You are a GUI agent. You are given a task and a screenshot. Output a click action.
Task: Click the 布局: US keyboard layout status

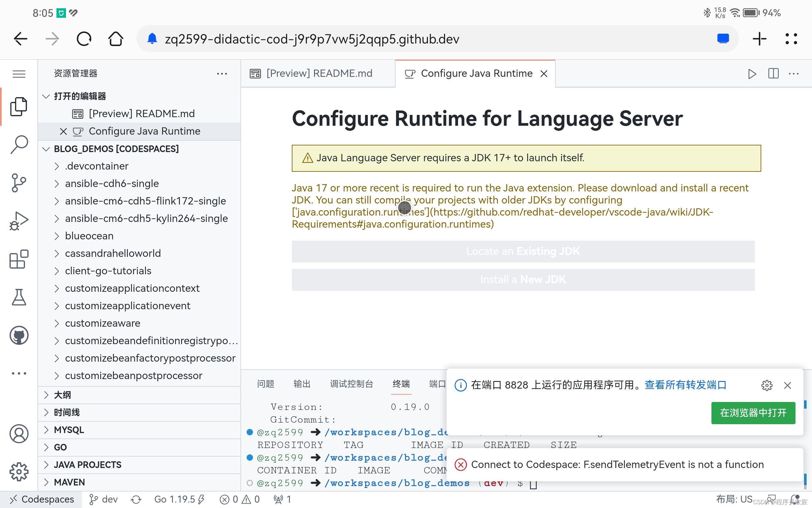click(734, 500)
